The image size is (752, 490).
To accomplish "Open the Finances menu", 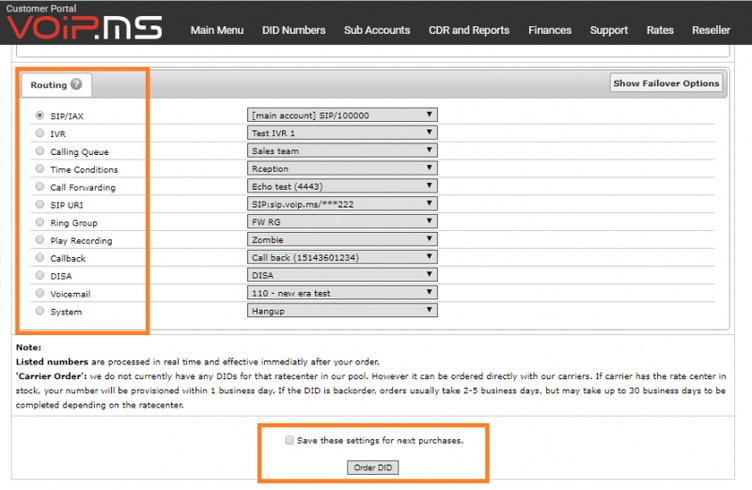I will (550, 30).
